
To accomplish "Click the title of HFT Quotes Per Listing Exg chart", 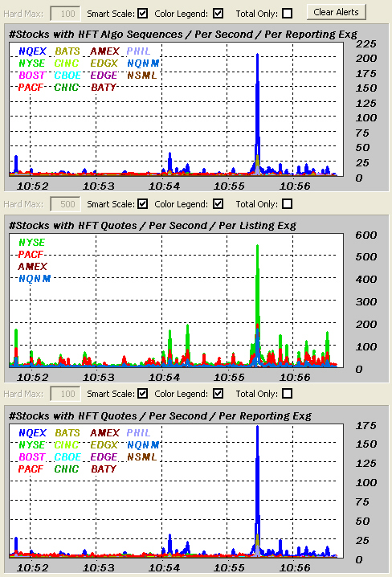I will click(153, 226).
